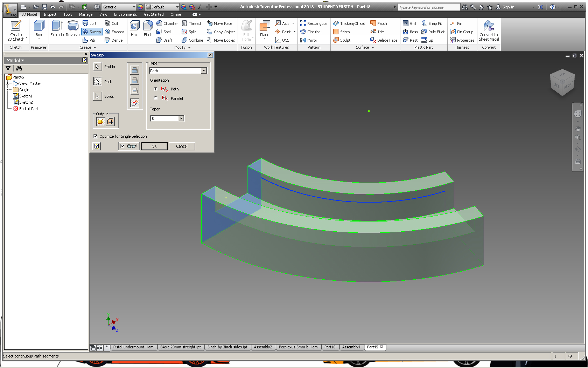
Task: Select the Rule Fillet tool
Action: 433,32
